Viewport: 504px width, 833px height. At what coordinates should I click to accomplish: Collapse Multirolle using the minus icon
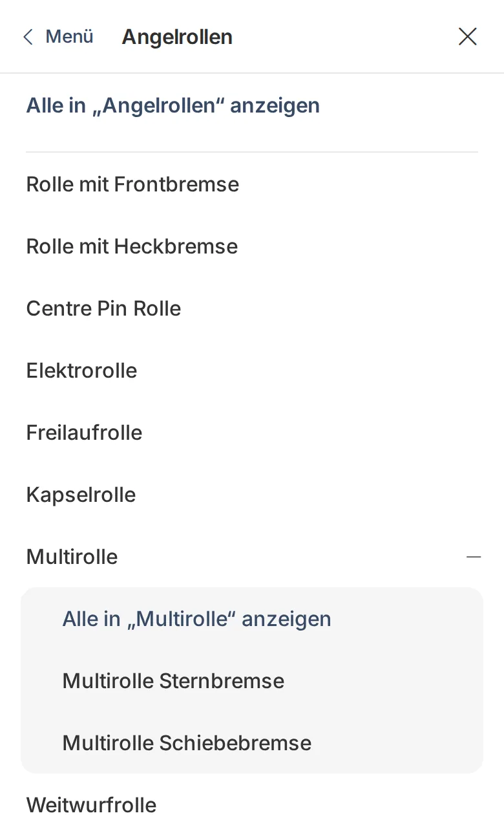[x=474, y=557]
